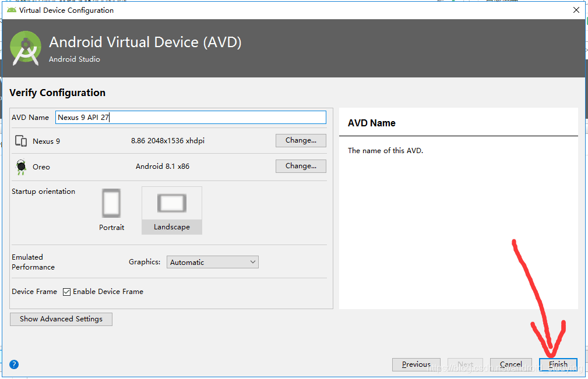
Task: Click the 8.86 2048x1536 xhdpi text
Action: pos(168,141)
